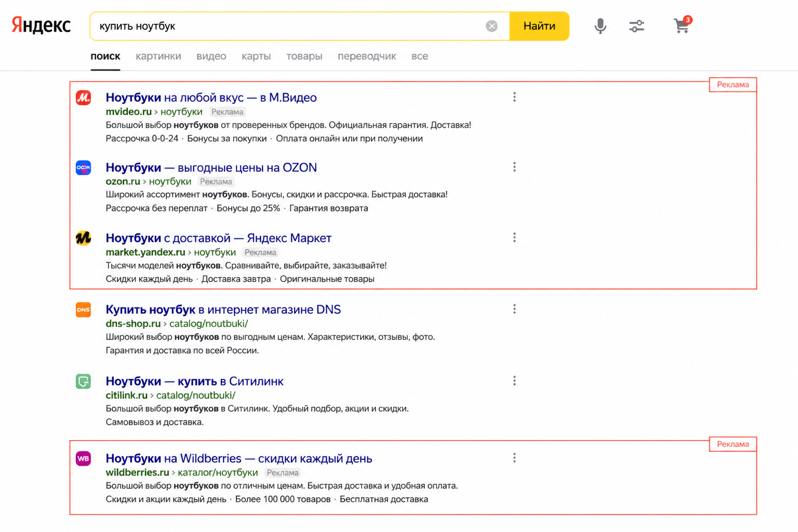
Task: Open link Ноутбуки на любой вкус — в М.Видео
Action: coord(211,98)
